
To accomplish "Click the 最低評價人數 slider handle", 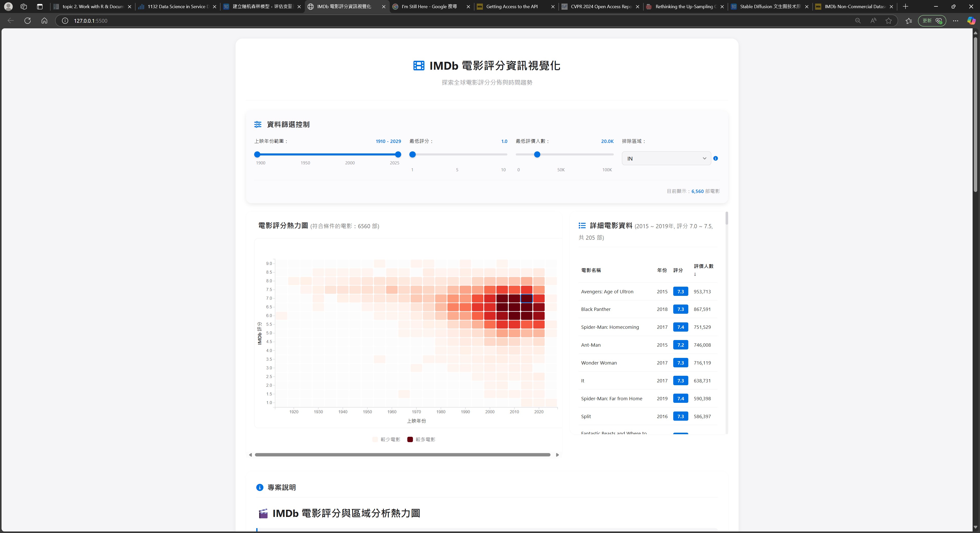I will pos(537,154).
